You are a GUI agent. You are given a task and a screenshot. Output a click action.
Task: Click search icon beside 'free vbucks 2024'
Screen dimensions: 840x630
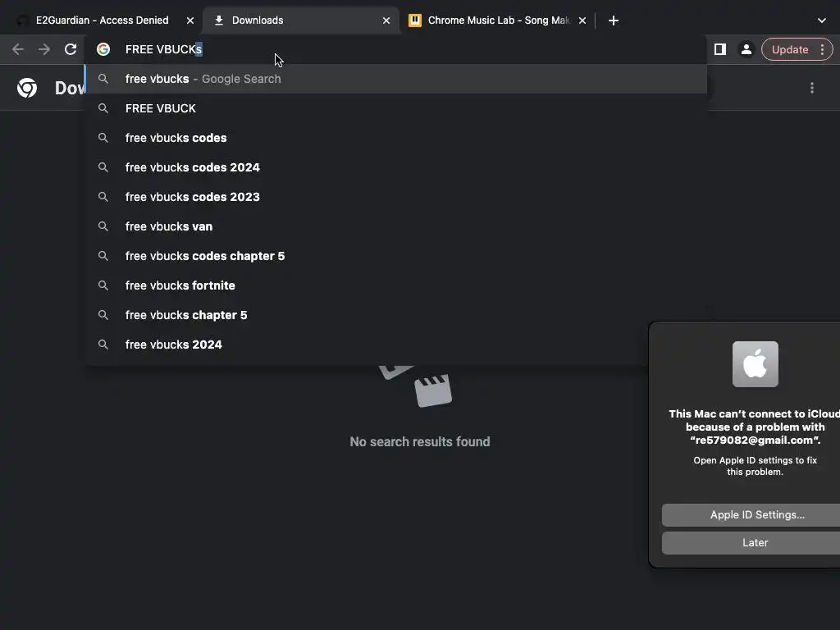(x=103, y=344)
